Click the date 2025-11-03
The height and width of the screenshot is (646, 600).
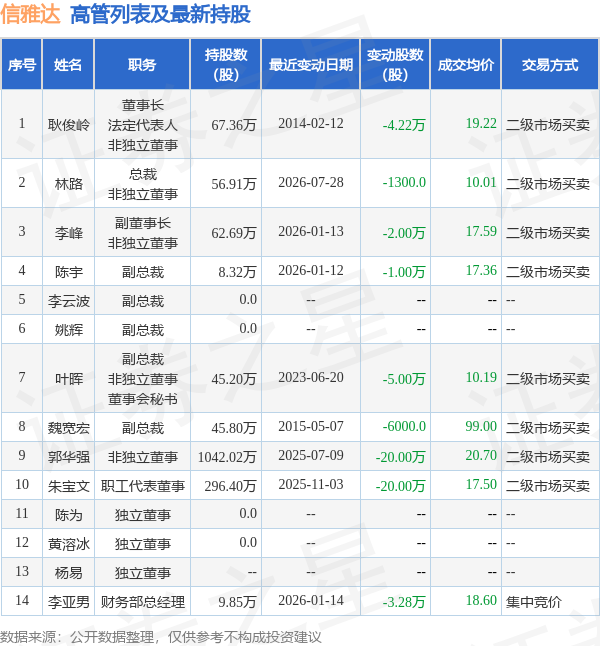coord(311,484)
